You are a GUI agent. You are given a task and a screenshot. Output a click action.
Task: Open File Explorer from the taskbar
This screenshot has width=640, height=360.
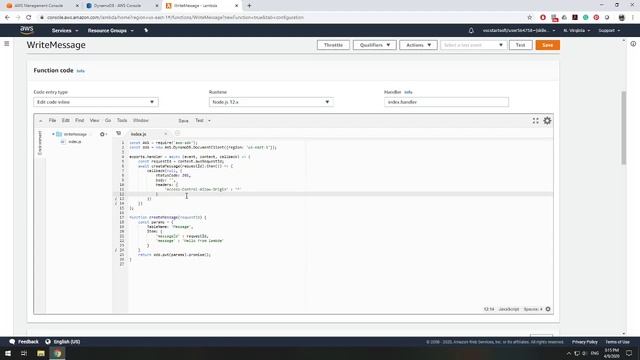(x=40, y=353)
